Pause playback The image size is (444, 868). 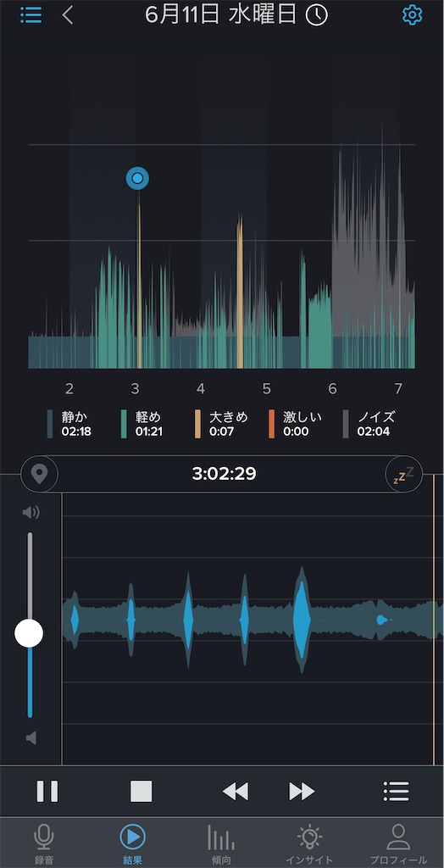click(47, 791)
